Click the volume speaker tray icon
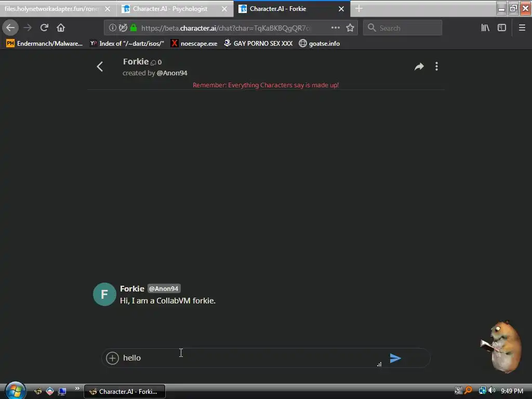This screenshot has height=399, width=532. coord(491,391)
